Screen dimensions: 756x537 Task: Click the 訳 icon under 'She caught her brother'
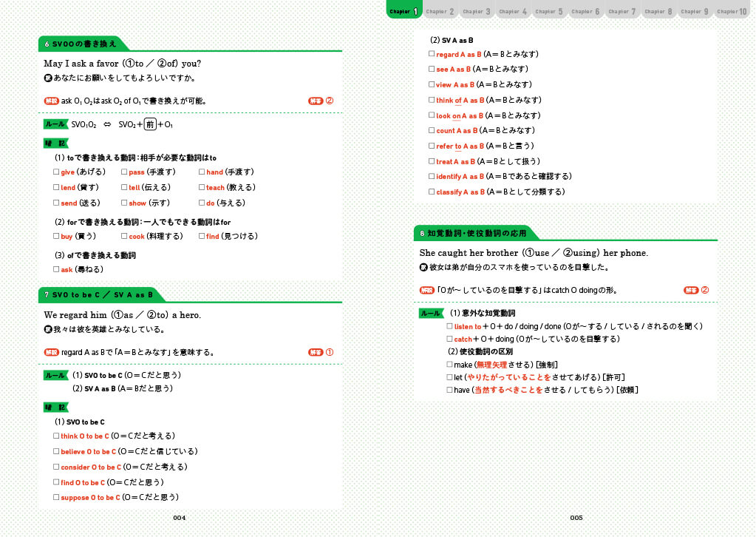coord(423,267)
